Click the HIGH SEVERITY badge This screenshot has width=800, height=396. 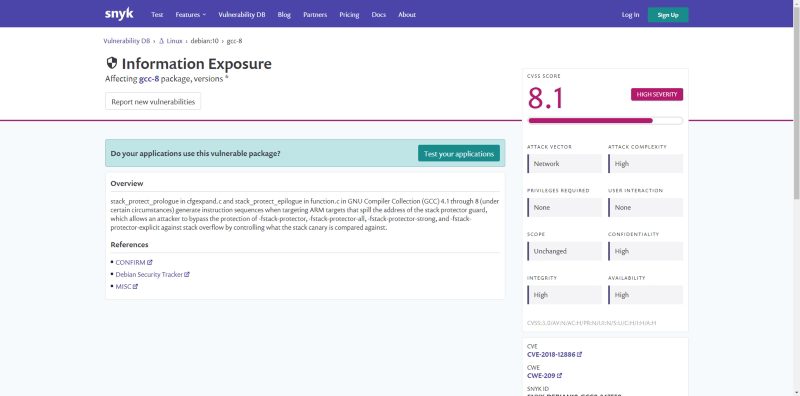click(x=657, y=94)
